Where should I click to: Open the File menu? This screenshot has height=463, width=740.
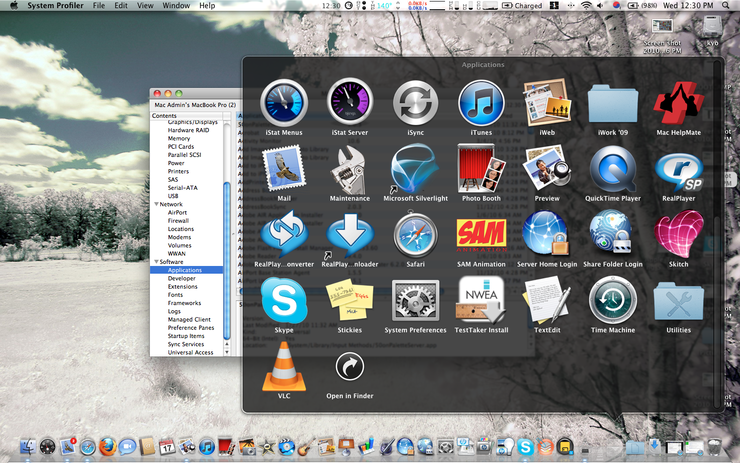pyautogui.click(x=99, y=6)
